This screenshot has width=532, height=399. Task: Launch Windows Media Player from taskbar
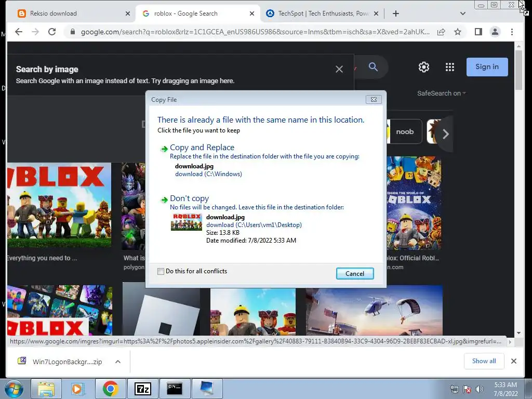tap(78, 389)
